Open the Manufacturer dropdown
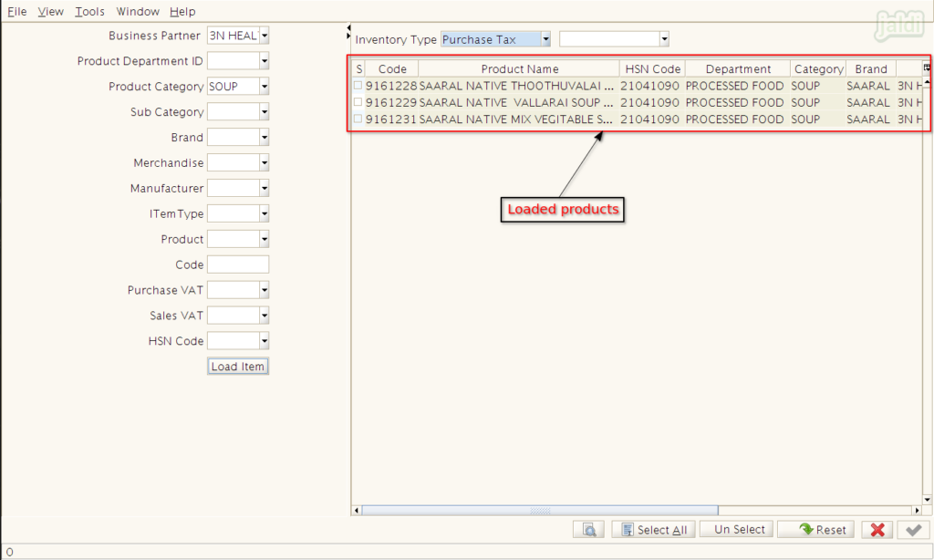The width and height of the screenshot is (934, 560). (x=265, y=188)
